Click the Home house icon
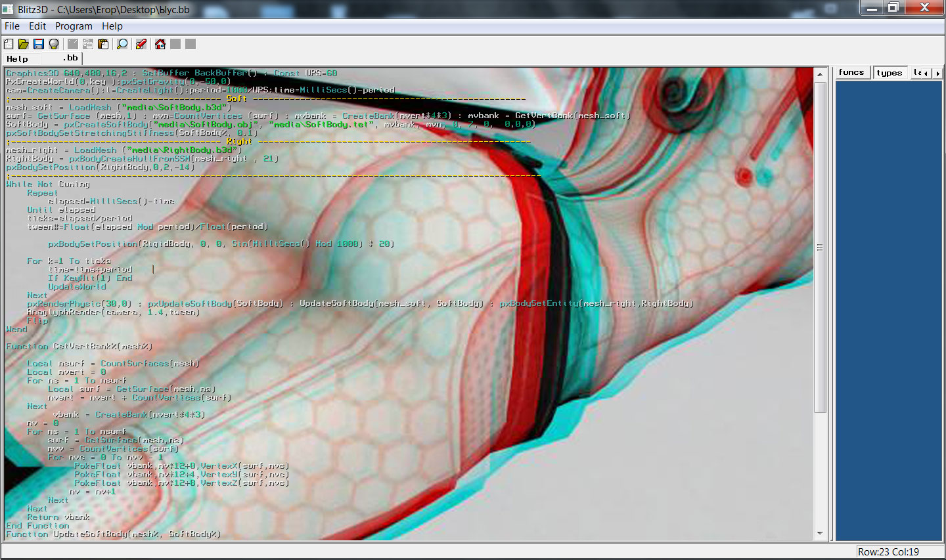This screenshot has height=560, width=946. click(160, 44)
